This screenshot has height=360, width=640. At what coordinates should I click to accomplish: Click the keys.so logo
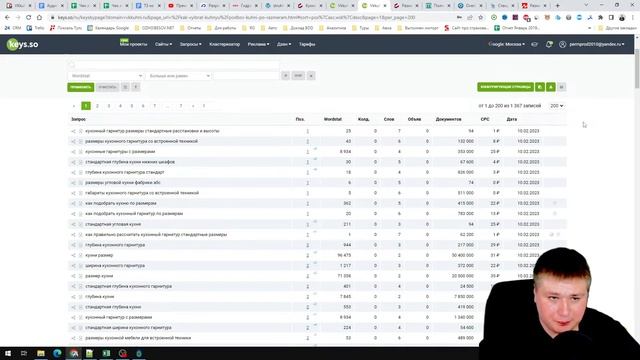tap(22, 44)
